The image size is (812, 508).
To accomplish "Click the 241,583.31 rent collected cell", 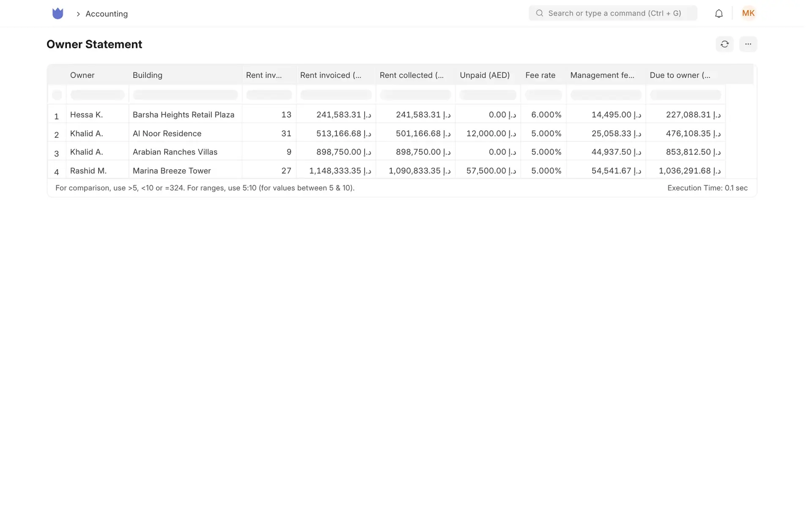I will coord(415,115).
